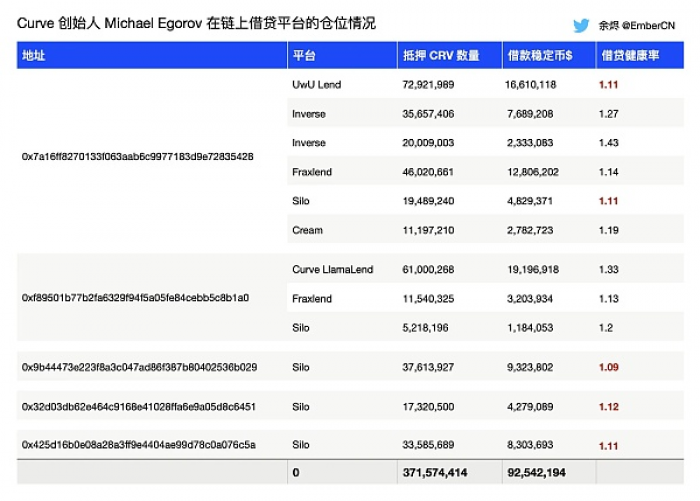Click the address starting with 0xf89501
This screenshot has width=700, height=501.
135,298
